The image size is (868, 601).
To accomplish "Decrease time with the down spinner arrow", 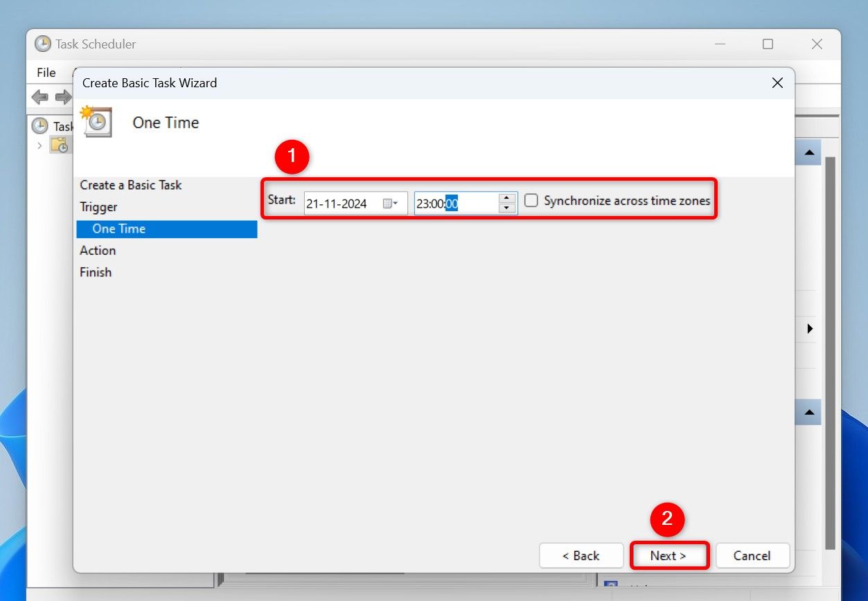I will 507,208.
